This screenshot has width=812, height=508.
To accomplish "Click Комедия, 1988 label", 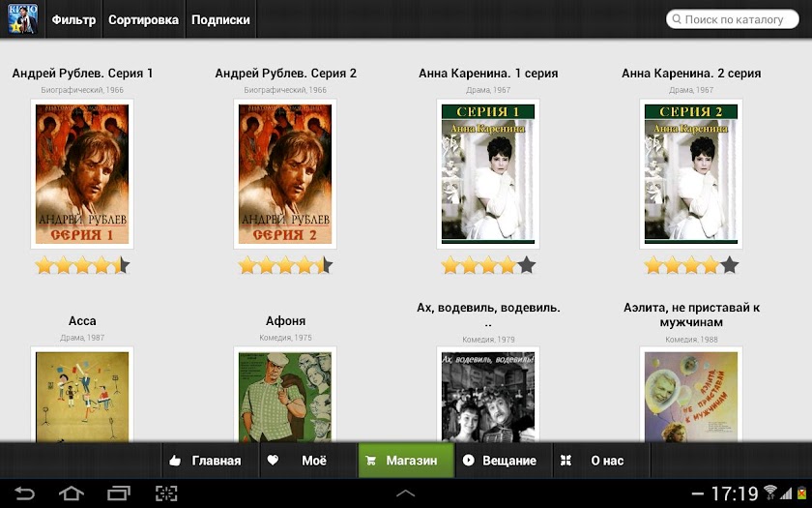I will pyautogui.click(x=691, y=340).
